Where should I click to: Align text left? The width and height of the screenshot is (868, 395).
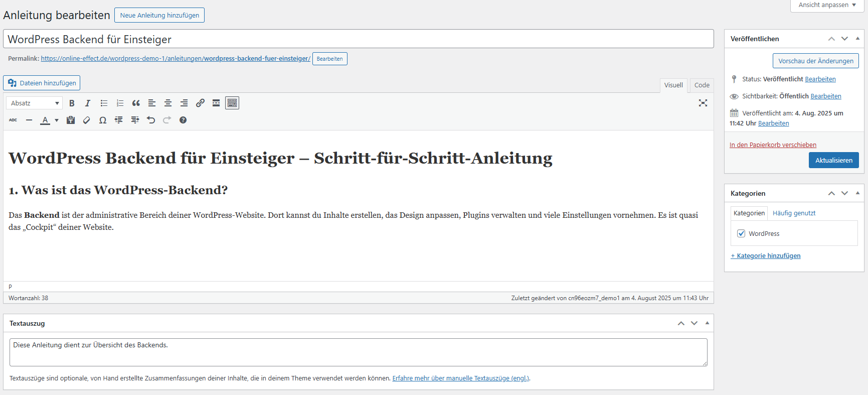click(x=152, y=103)
